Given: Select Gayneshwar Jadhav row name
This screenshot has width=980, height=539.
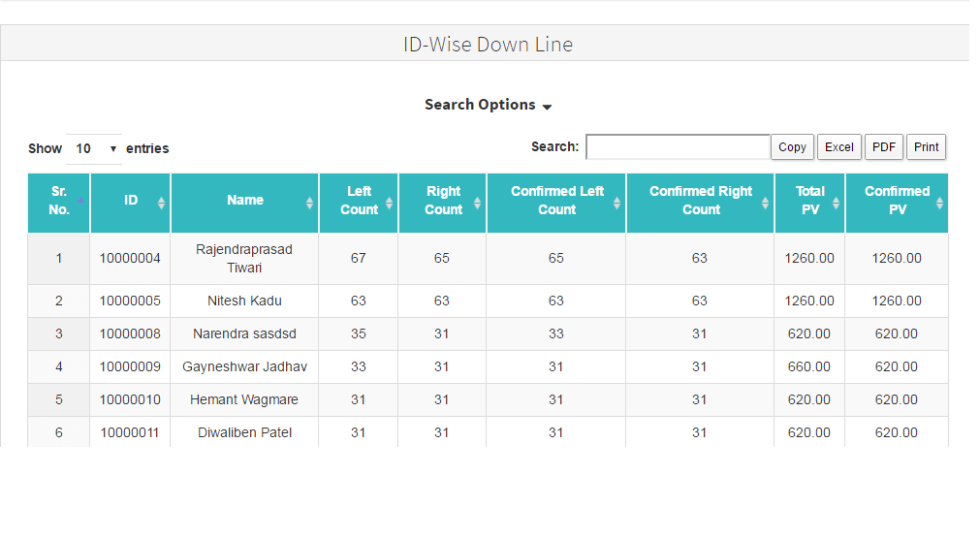Looking at the screenshot, I should pyautogui.click(x=244, y=366).
